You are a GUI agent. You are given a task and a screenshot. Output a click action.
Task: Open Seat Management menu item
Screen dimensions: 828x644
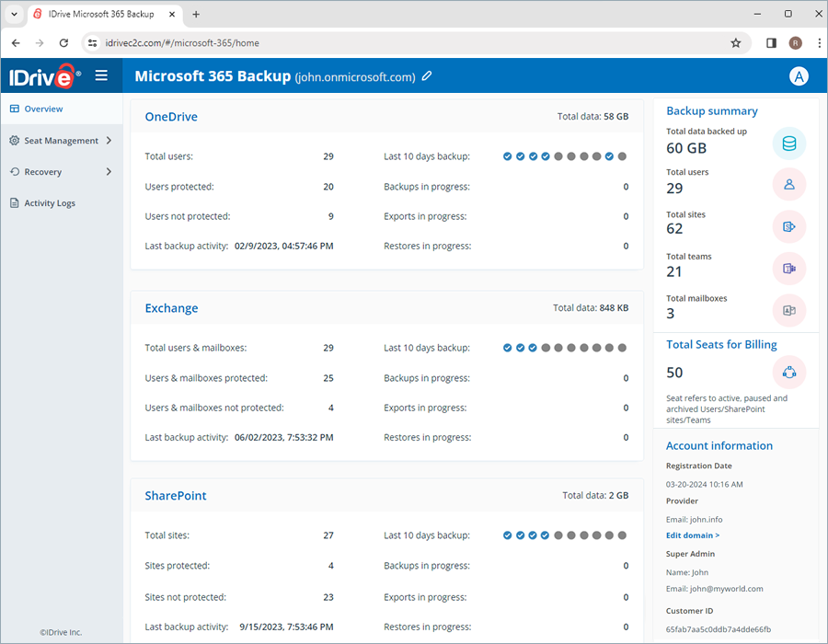point(62,141)
